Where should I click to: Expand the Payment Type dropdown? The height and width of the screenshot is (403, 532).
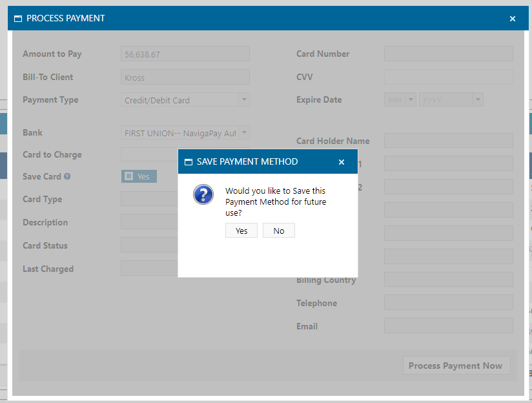coord(243,99)
